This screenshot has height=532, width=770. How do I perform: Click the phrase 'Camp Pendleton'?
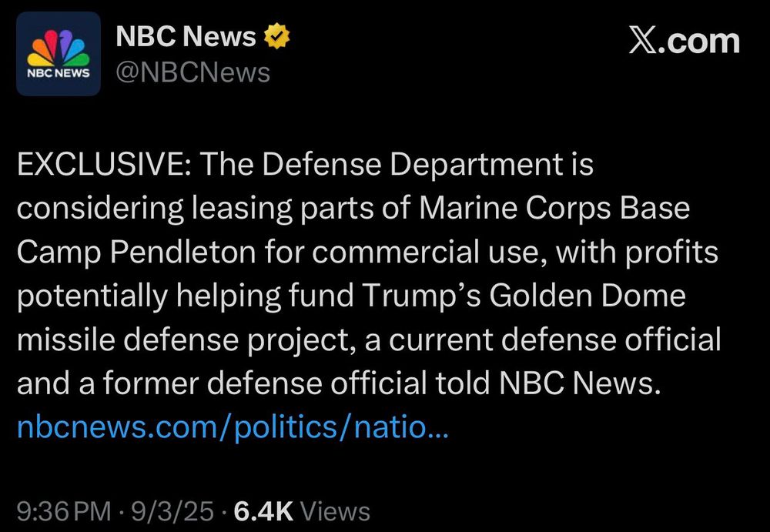pos(136,253)
